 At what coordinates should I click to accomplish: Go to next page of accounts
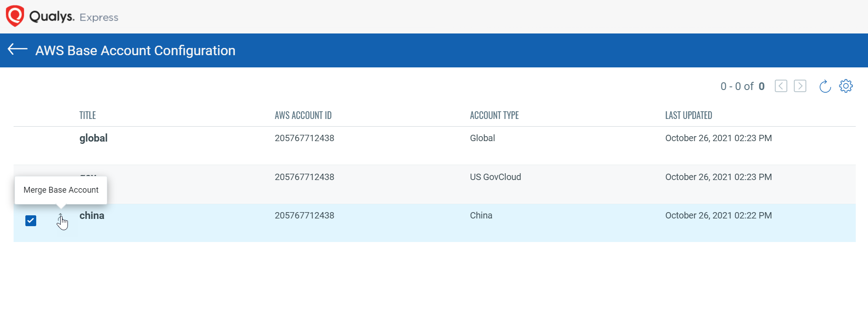(800, 86)
